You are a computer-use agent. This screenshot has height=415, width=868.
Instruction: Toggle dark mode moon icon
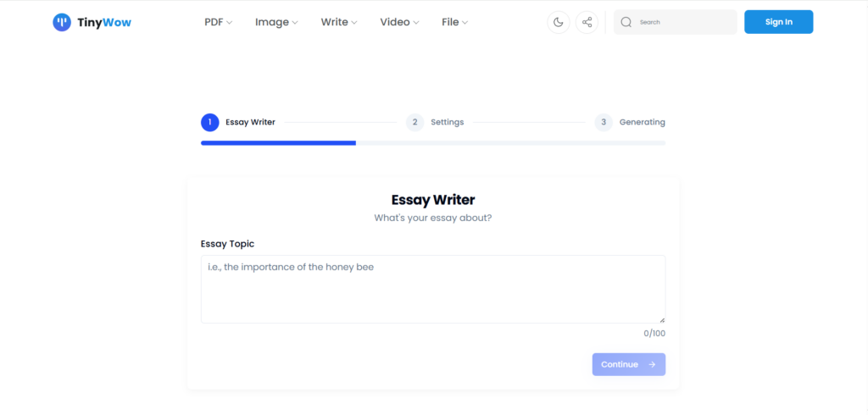[x=559, y=22]
